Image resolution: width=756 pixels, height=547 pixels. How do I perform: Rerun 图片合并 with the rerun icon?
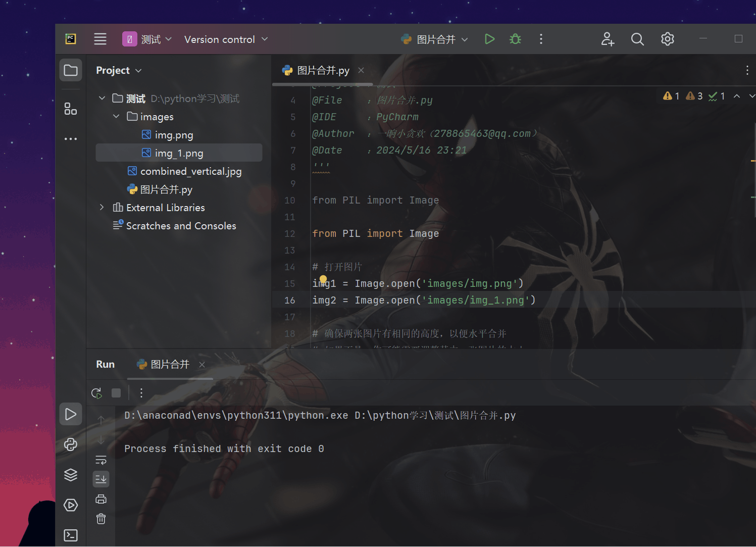pos(96,393)
